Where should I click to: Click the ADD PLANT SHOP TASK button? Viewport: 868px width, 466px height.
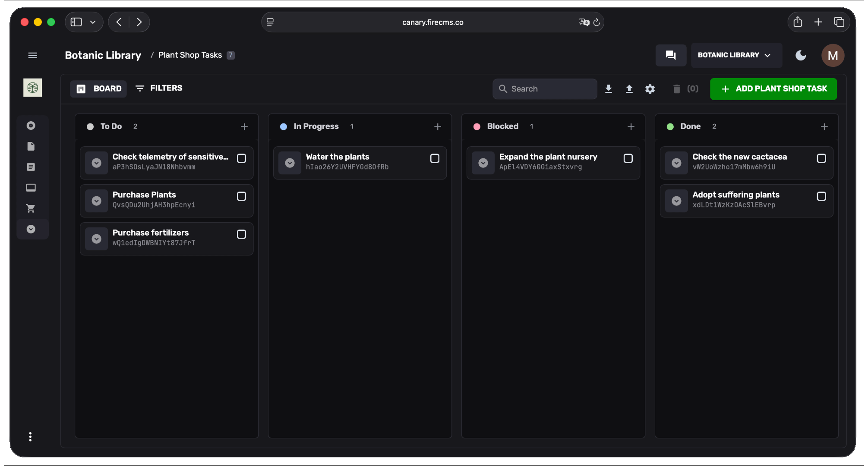click(x=773, y=89)
